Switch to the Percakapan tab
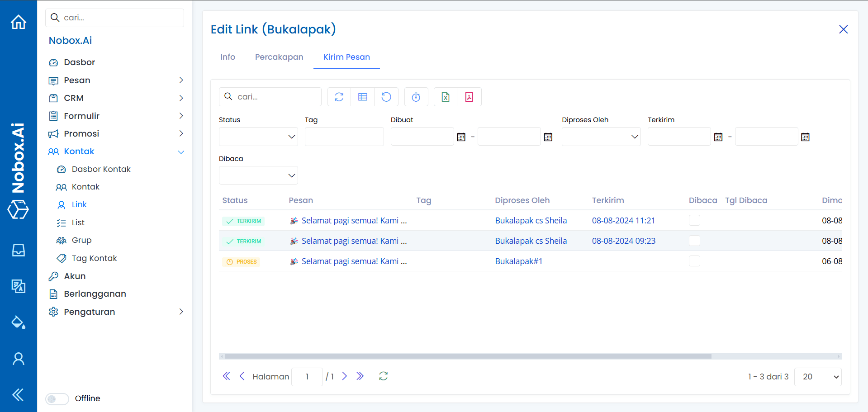The width and height of the screenshot is (868, 412). (279, 57)
